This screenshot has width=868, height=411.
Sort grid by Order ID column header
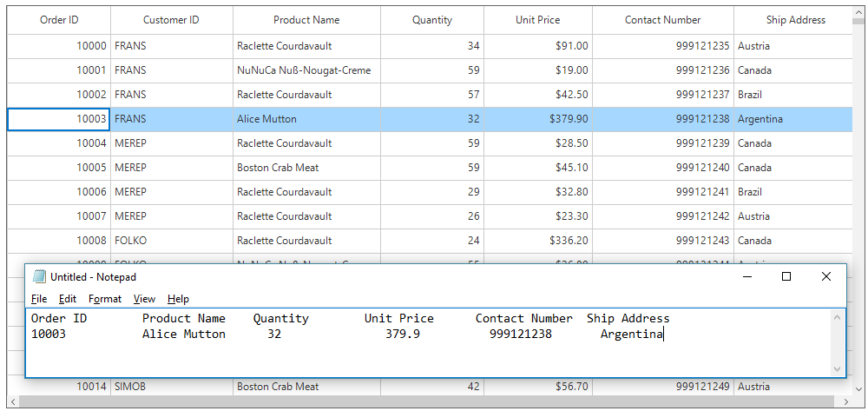[x=59, y=20]
